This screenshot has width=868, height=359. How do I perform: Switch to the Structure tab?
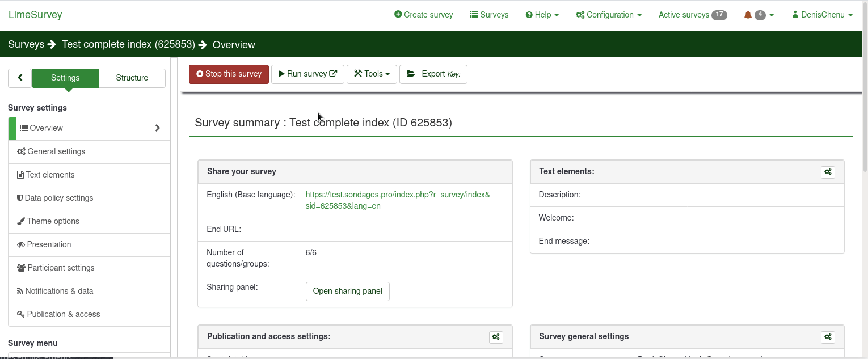tap(132, 78)
